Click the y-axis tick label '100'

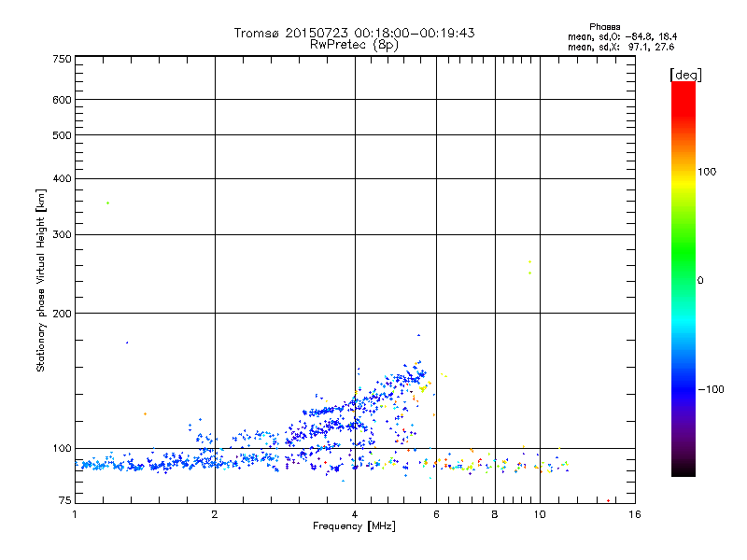62,448
